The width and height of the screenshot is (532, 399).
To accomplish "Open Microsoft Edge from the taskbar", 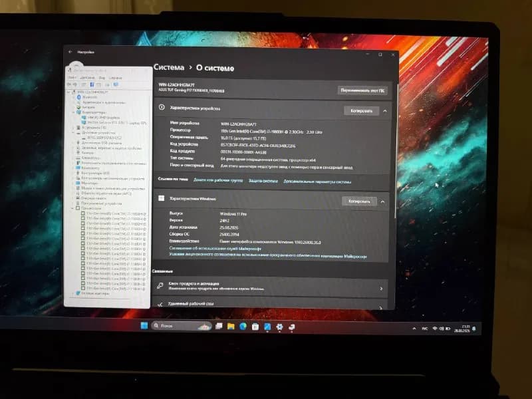I will coord(243,327).
